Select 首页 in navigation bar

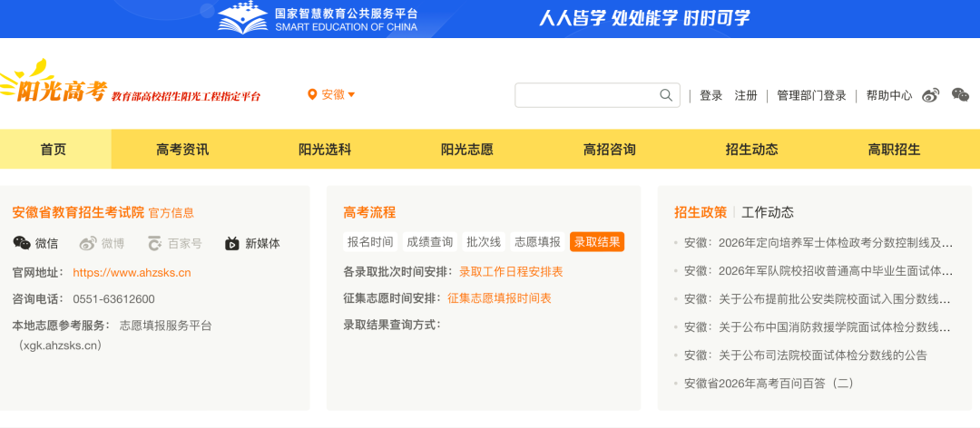point(54,150)
